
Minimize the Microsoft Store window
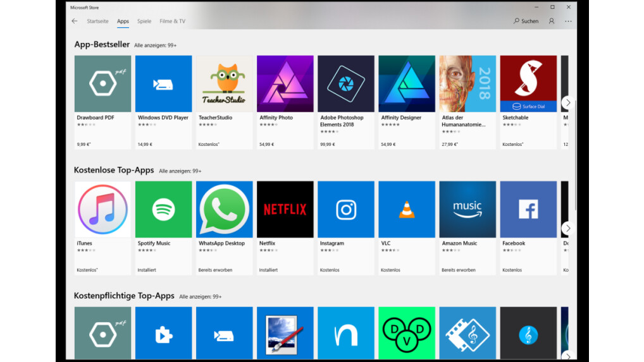point(536,7)
